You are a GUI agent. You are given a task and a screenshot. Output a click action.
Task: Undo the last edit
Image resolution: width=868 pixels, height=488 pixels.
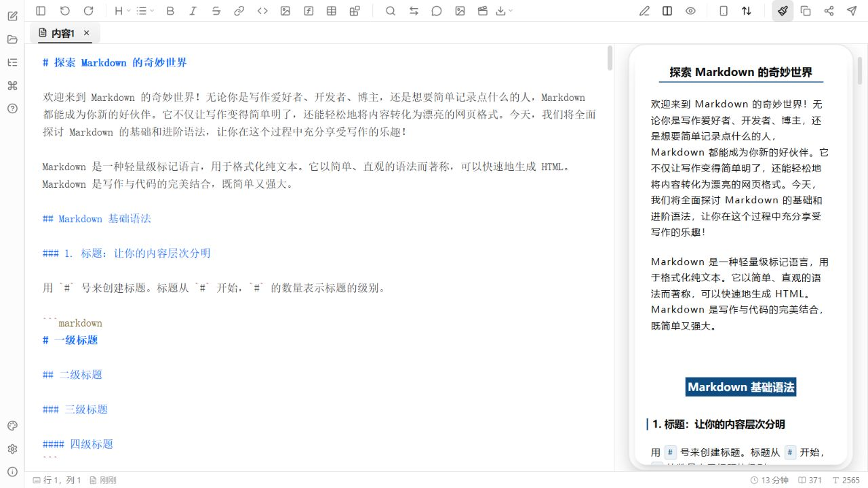click(x=64, y=11)
